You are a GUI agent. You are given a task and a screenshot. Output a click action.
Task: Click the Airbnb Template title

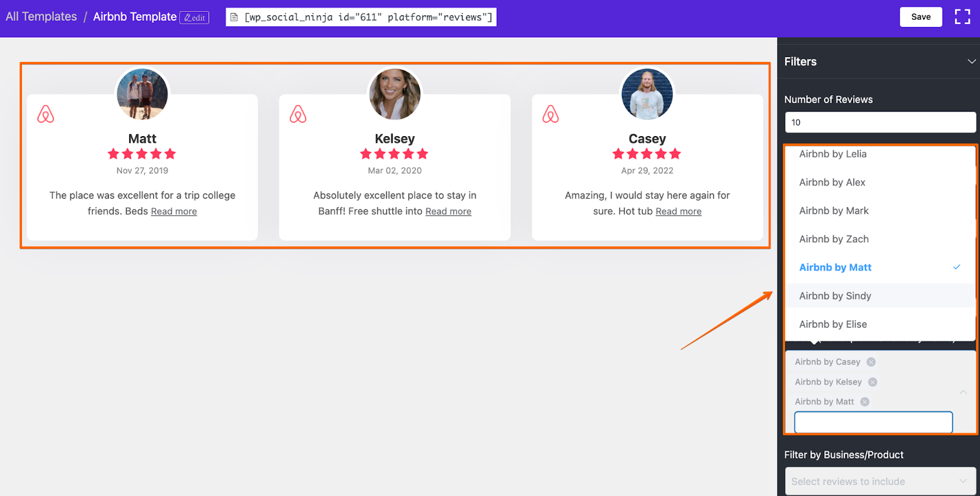[x=135, y=17]
